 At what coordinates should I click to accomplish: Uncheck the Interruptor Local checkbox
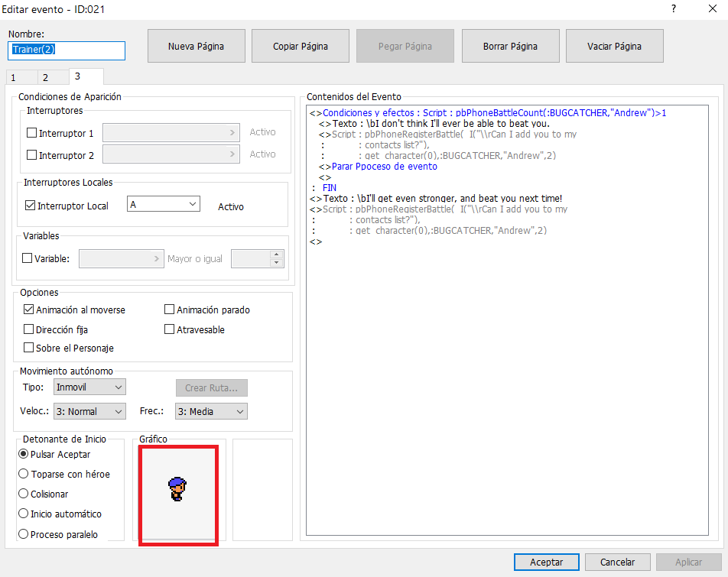[31, 206]
